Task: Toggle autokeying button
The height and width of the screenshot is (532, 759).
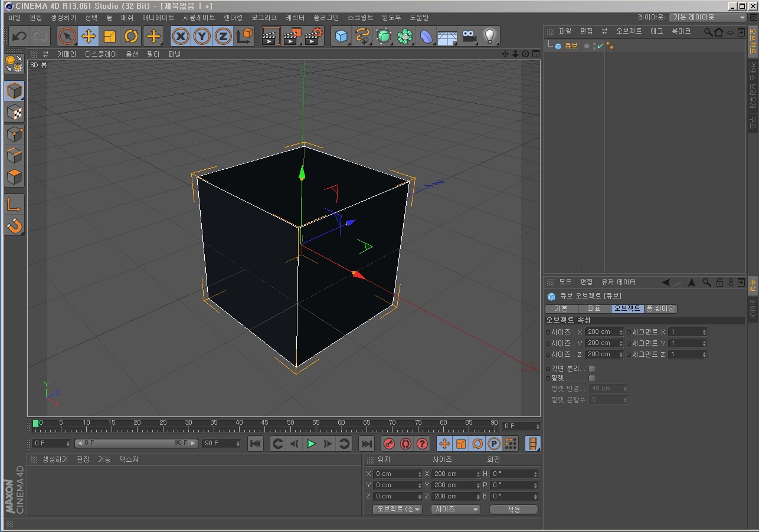Action: point(405,444)
